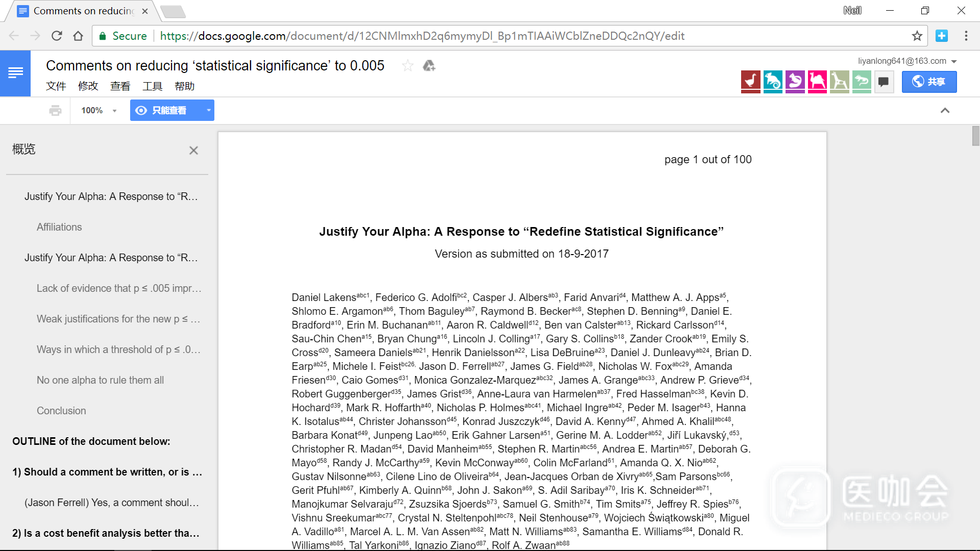This screenshot has height=551, width=980.
Task: Open the comments thread speech-bubble icon
Action: [x=884, y=82]
